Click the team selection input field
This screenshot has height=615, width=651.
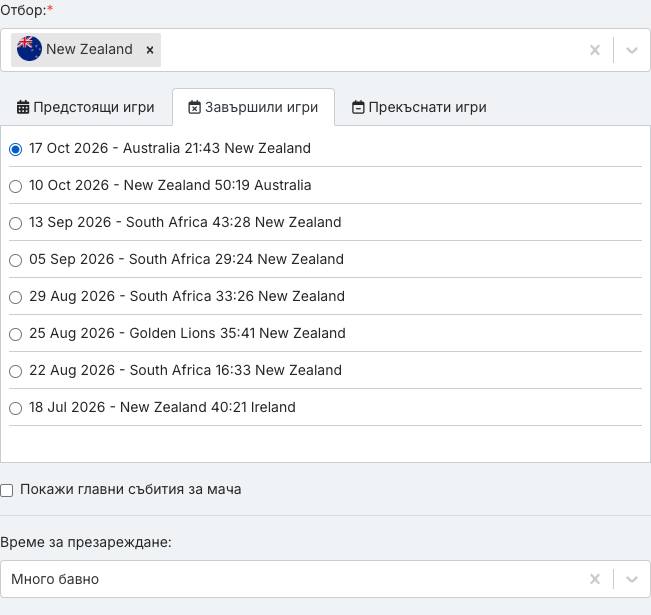325,50
